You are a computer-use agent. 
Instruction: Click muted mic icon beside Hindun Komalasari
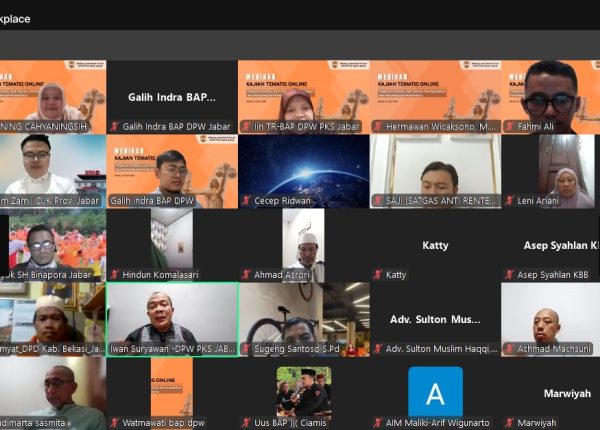(x=114, y=275)
